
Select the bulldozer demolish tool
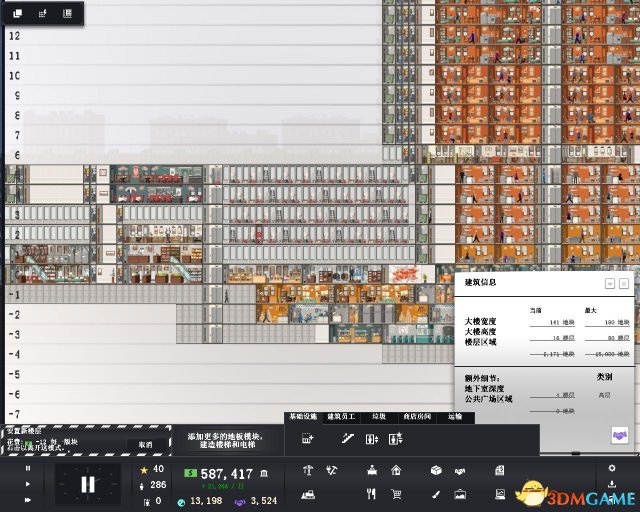[308, 495]
